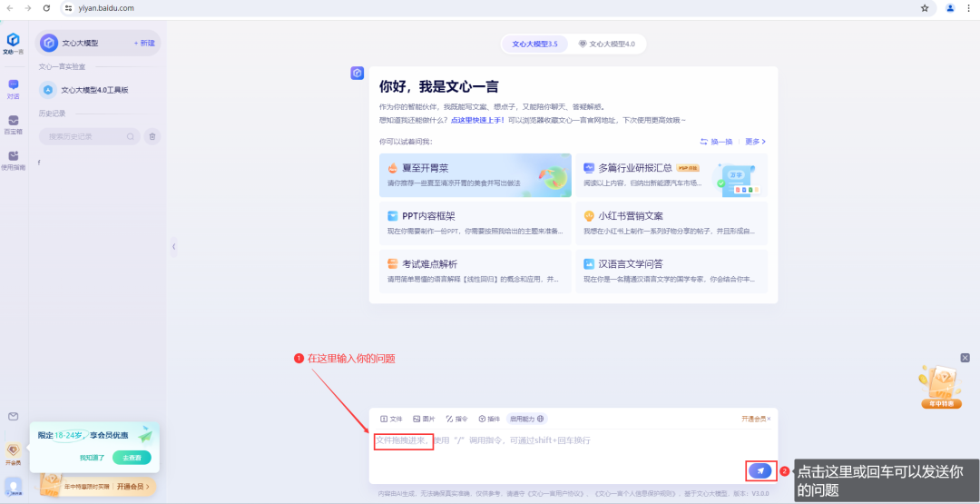The image size is (980, 504).
Task: Select the 多篇行业研报汇总 suggestion card
Action: tap(671, 175)
